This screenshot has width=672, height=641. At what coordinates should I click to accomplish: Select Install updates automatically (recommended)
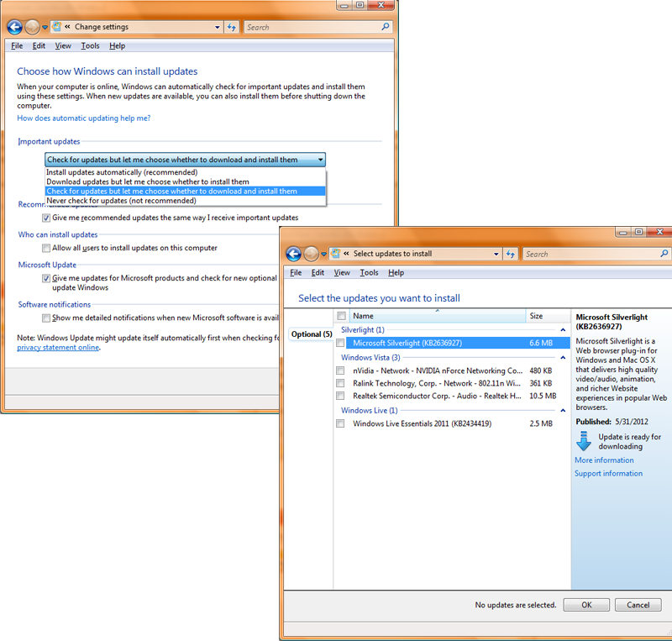pos(185,172)
